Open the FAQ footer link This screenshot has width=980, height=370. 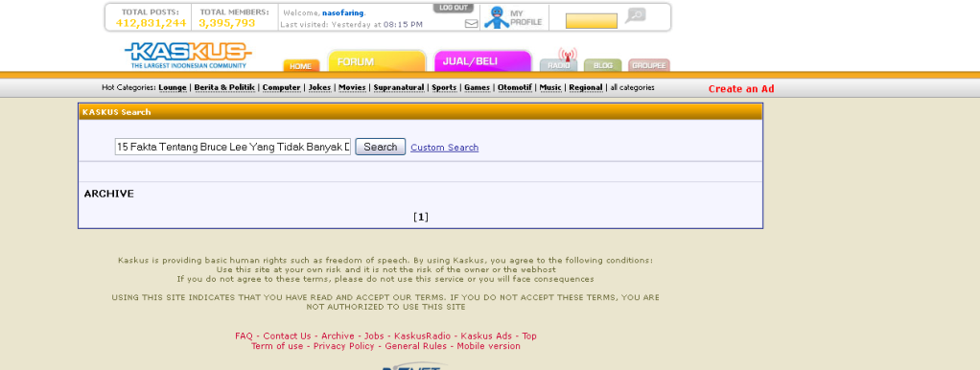pyautogui.click(x=244, y=335)
